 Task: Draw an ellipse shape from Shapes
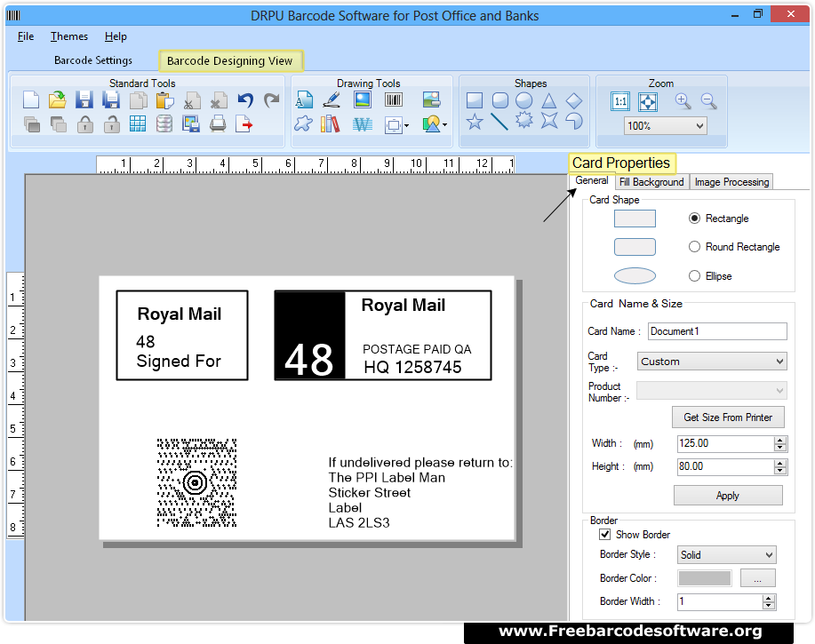524,100
